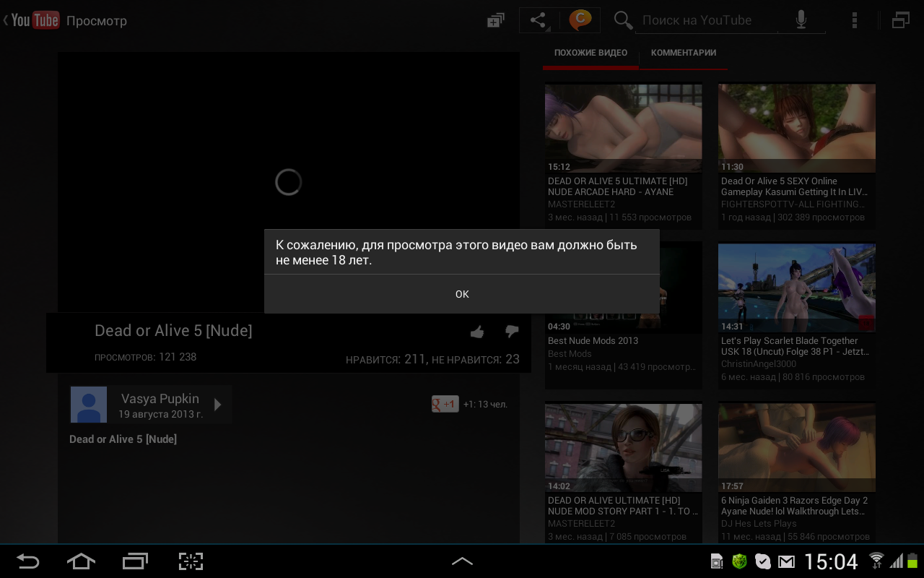Viewport: 924px width, 578px height.
Task: Open uploader name Vasya Pupkin
Action: coord(160,399)
